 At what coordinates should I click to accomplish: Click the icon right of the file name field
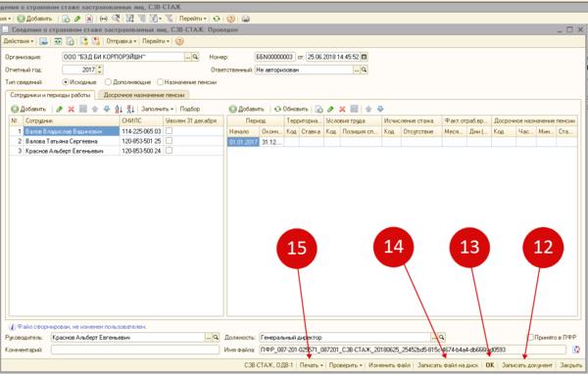pos(576,350)
